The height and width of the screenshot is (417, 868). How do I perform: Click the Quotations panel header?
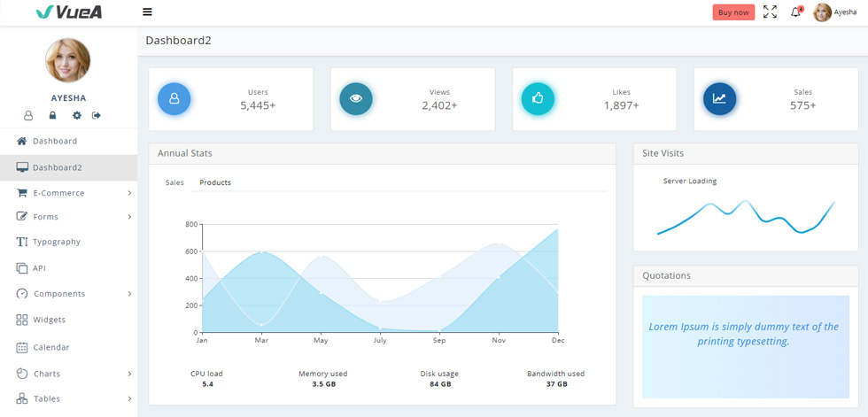(746, 275)
